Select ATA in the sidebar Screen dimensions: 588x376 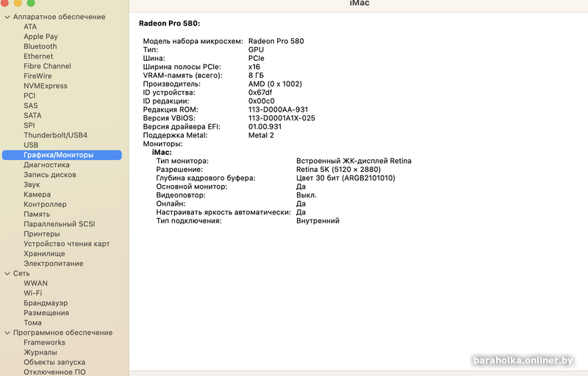click(x=30, y=26)
